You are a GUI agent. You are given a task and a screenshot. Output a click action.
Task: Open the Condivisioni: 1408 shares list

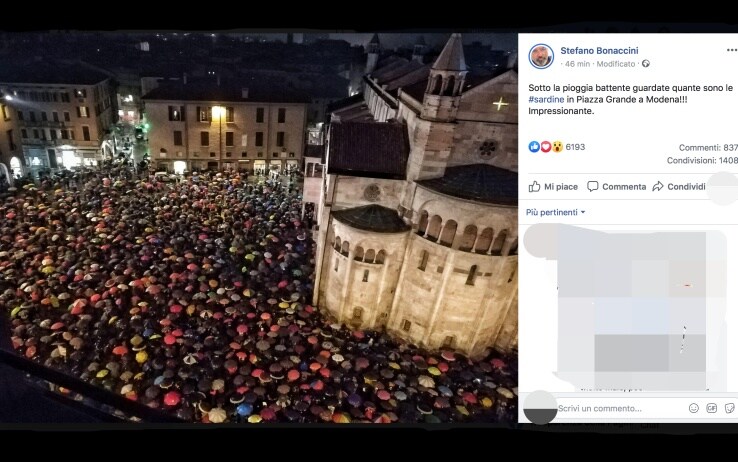702,160
